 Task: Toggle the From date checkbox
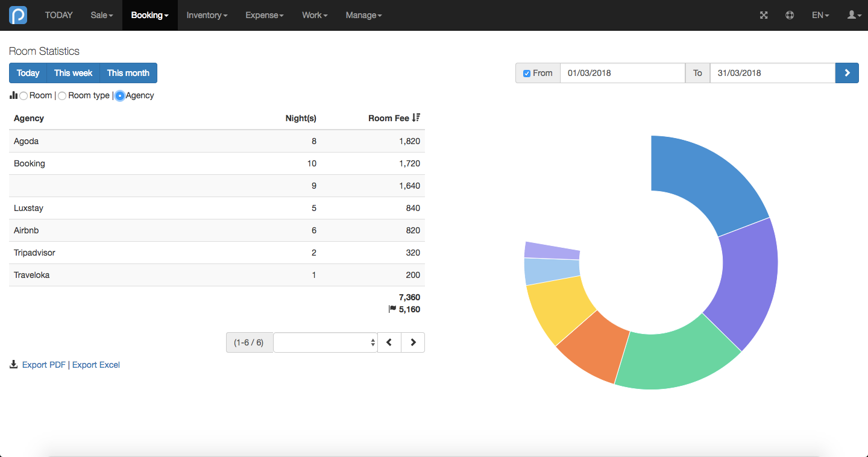point(527,73)
